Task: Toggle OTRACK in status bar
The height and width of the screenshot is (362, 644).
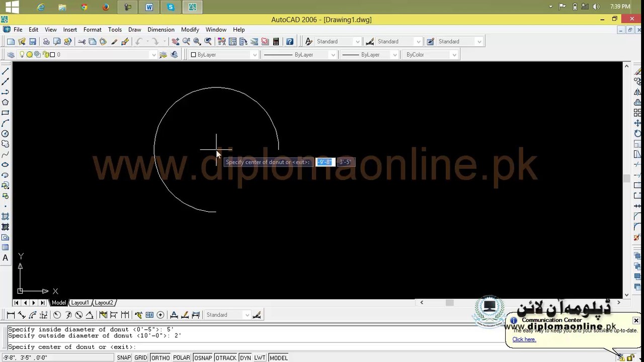Action: [225, 358]
